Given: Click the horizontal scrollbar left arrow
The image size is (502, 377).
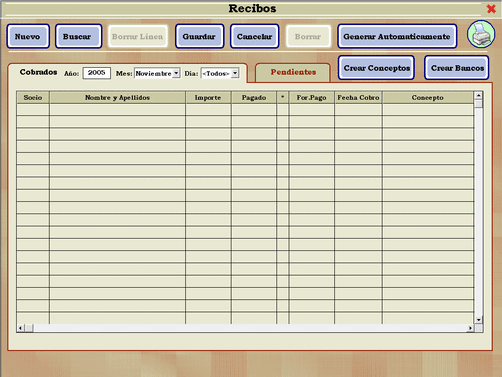Looking at the screenshot, I should point(20,328).
